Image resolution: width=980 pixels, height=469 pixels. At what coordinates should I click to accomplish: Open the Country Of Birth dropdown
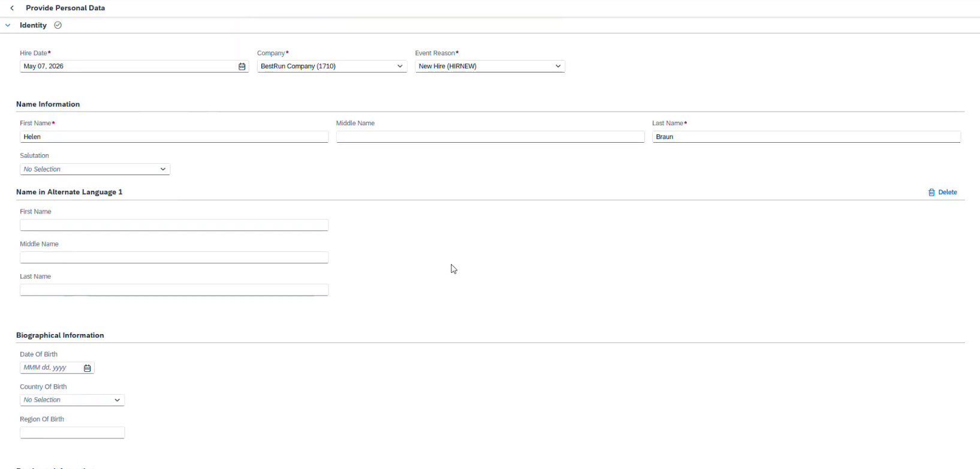pyautogui.click(x=117, y=400)
